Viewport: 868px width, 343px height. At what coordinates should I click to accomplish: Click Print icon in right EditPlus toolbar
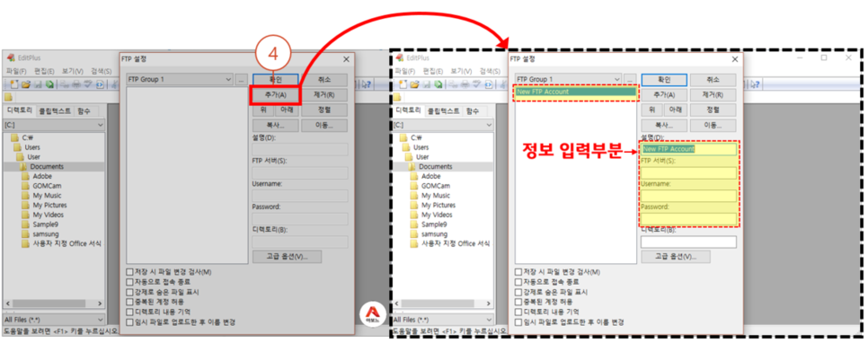pos(465,84)
